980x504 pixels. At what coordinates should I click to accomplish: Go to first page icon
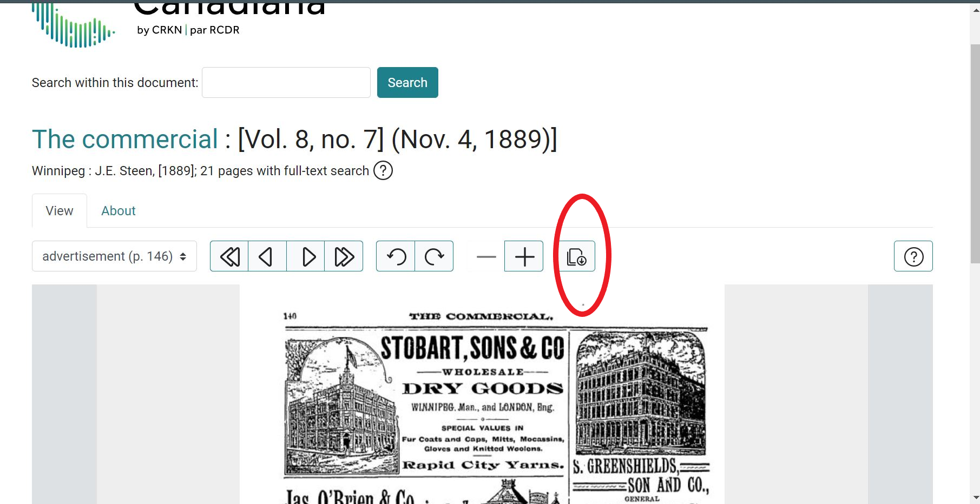(229, 256)
